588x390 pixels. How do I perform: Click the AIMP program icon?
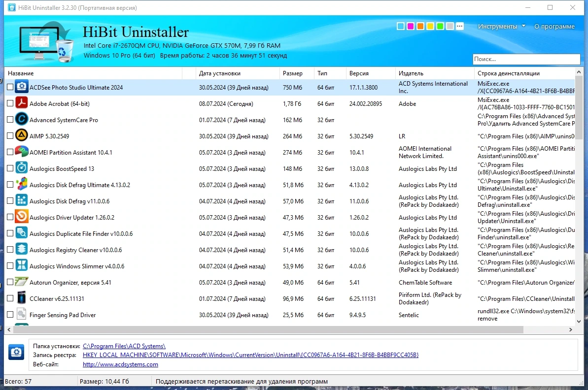tap(21, 135)
